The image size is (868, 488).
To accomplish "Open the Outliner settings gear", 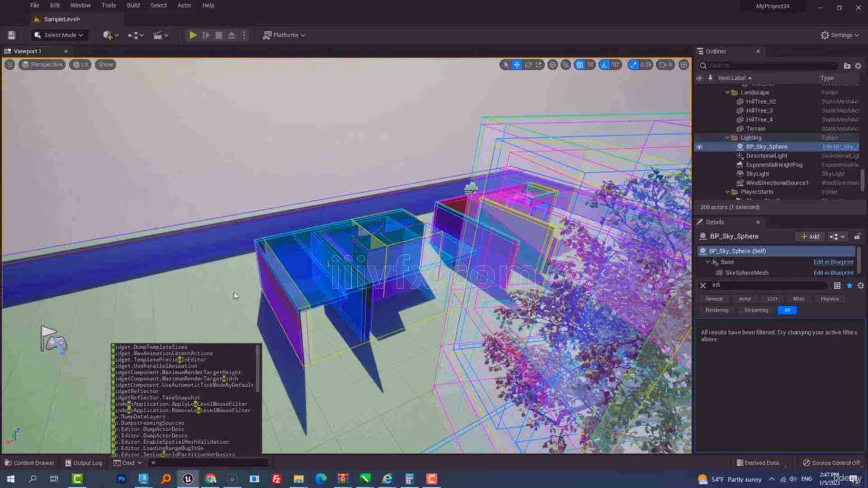I will pos(858,66).
